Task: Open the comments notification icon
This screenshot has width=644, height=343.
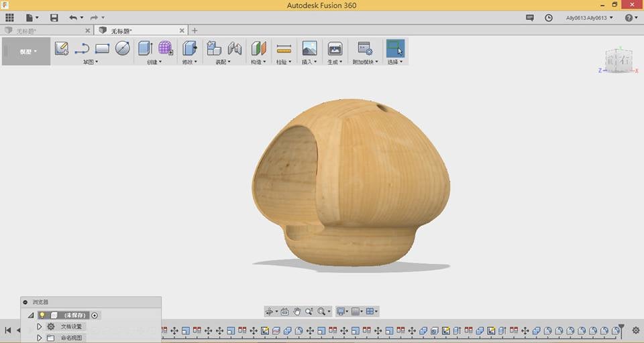Action: [530, 17]
